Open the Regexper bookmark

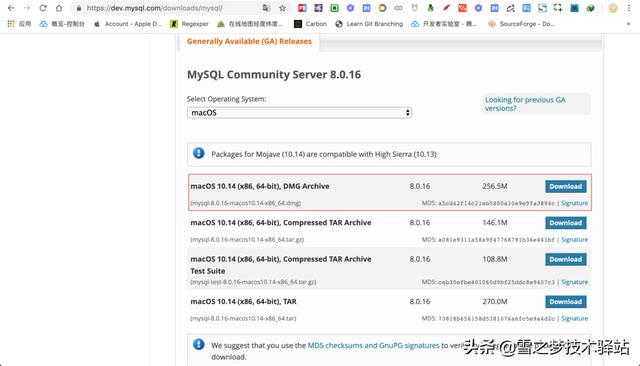click(189, 24)
